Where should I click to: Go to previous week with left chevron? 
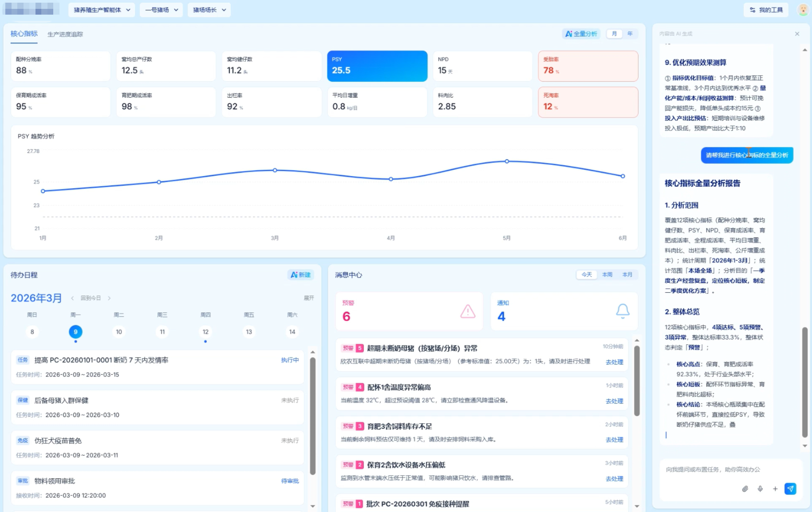[x=72, y=298]
